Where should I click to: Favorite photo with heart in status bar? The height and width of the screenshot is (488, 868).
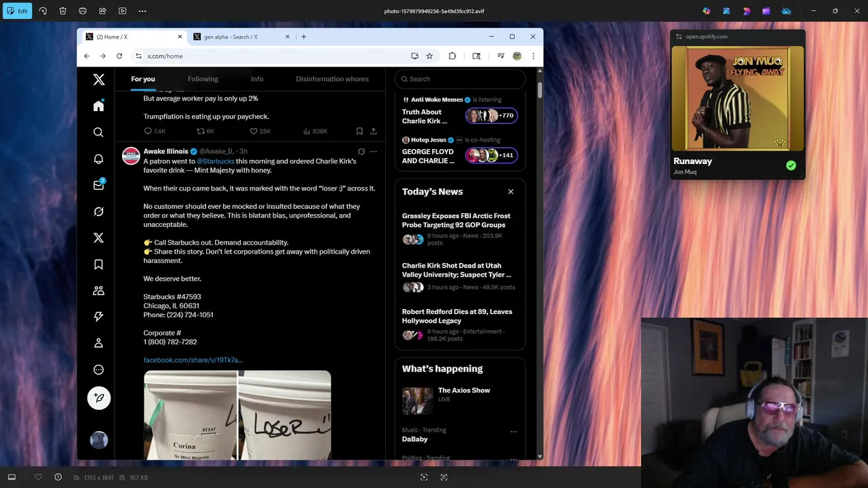pyautogui.click(x=38, y=477)
